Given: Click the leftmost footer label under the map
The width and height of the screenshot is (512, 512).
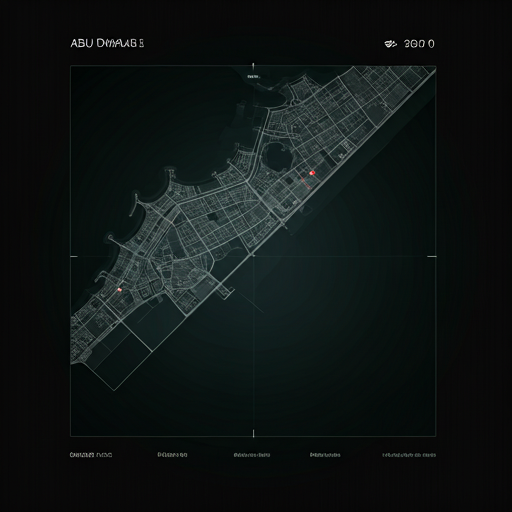Looking at the screenshot, I should 91,455.
